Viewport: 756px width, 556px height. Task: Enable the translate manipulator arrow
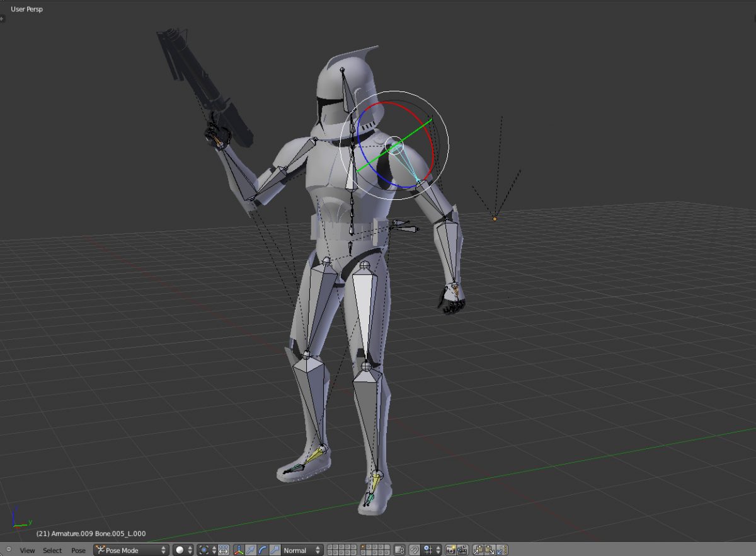pos(251,550)
